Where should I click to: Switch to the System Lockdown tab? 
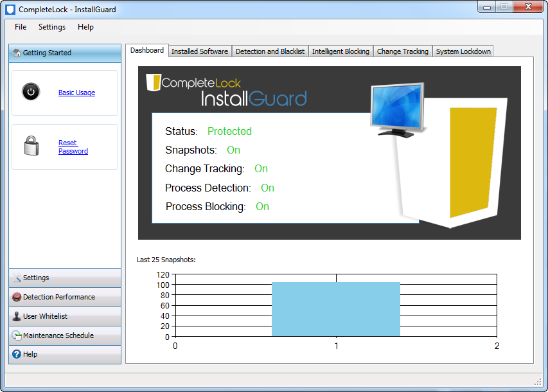pyautogui.click(x=463, y=51)
